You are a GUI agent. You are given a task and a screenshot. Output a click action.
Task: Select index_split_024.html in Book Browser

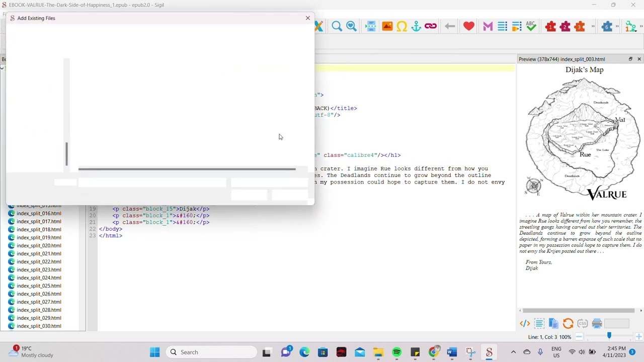[x=39, y=278]
